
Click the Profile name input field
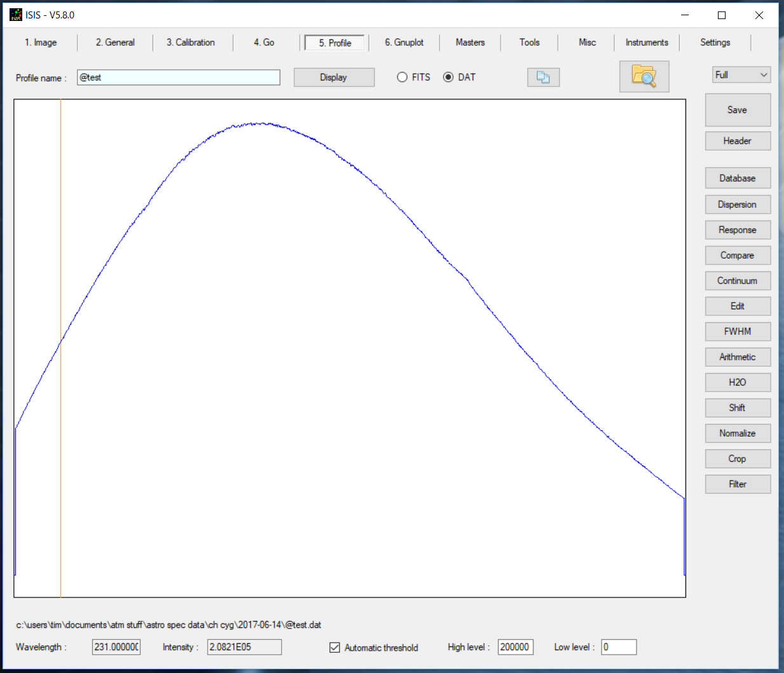coord(179,78)
